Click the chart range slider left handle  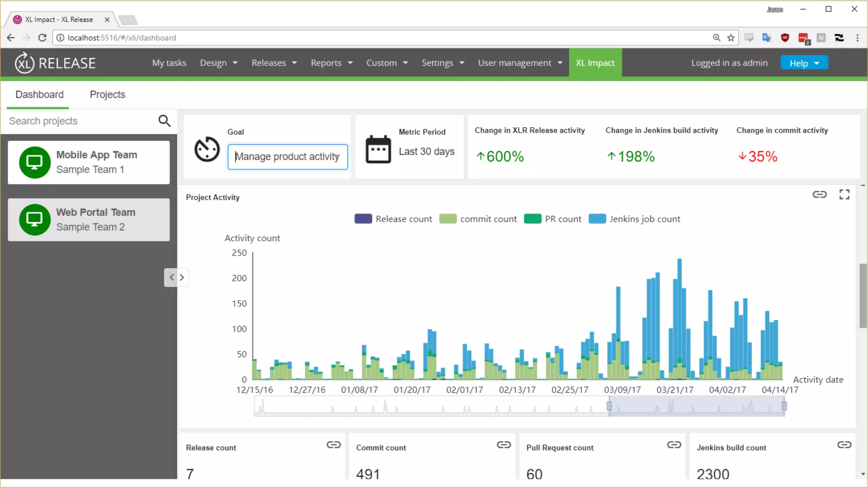609,406
